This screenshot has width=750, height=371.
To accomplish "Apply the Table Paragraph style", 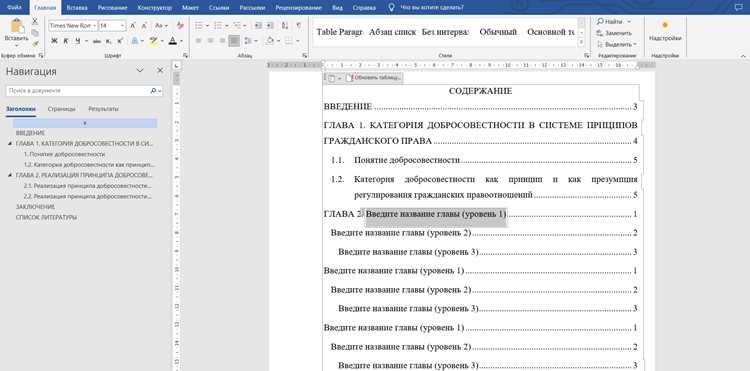I will click(339, 32).
